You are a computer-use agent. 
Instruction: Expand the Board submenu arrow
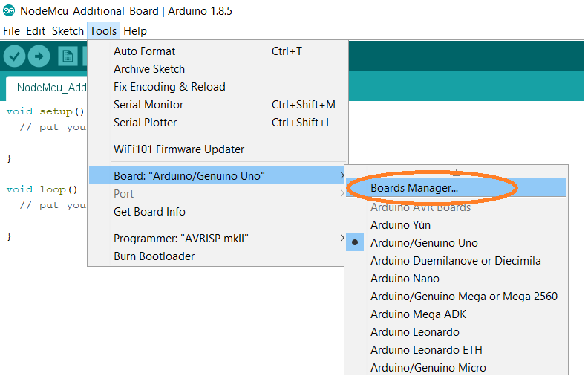pyautogui.click(x=342, y=176)
